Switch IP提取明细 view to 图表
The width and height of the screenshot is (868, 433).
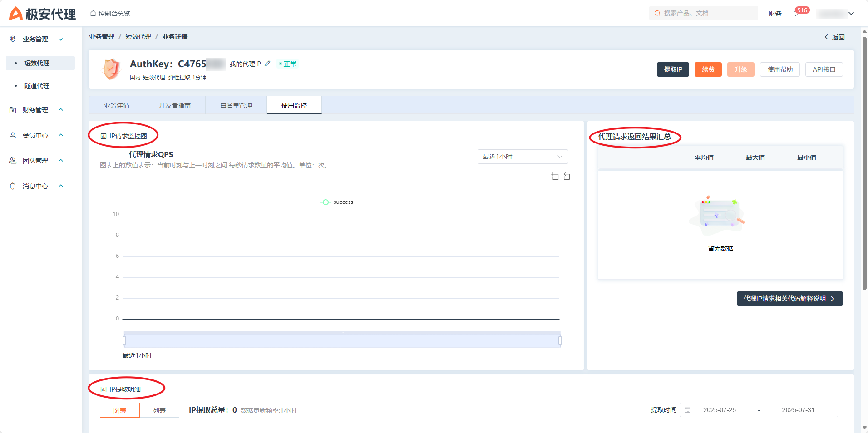pyautogui.click(x=120, y=410)
